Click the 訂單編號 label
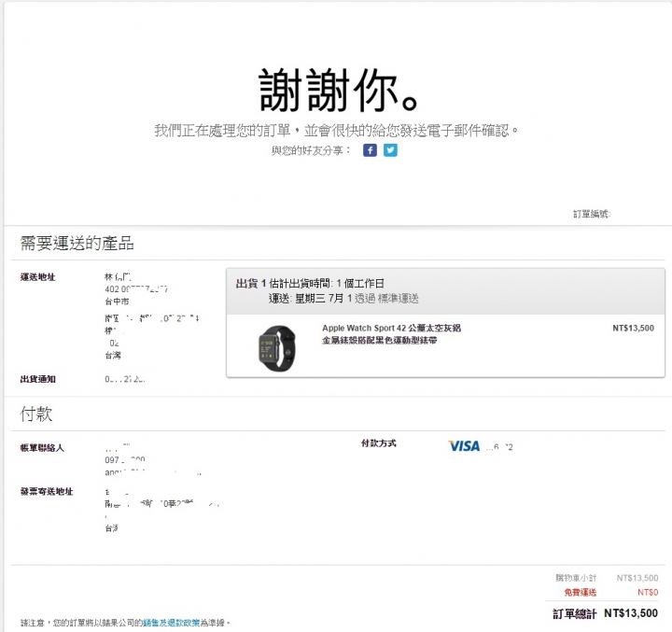This screenshot has width=672, height=632. point(592,214)
